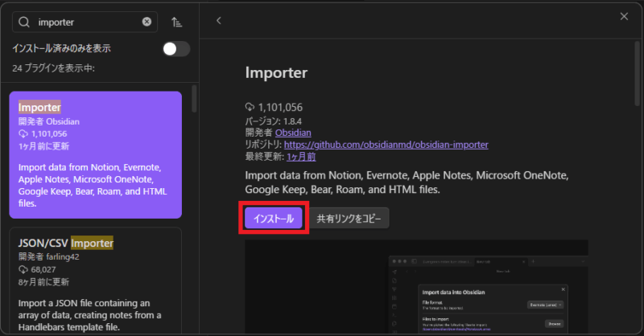Click developer farling42 text

pos(48,256)
